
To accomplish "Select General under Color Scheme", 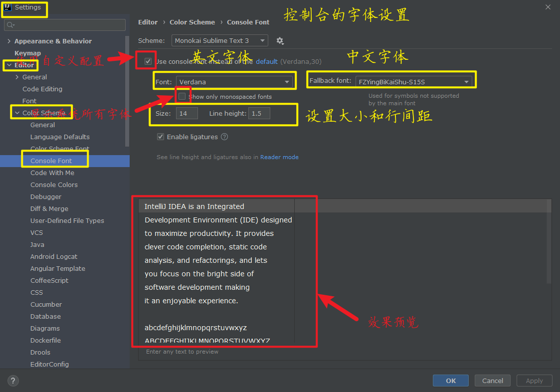I will (42, 125).
